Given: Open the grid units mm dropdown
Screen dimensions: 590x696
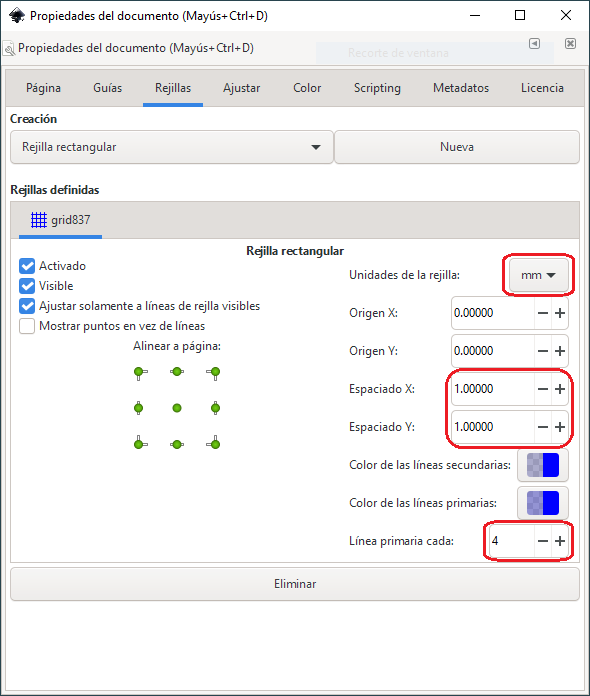Looking at the screenshot, I should (539, 275).
